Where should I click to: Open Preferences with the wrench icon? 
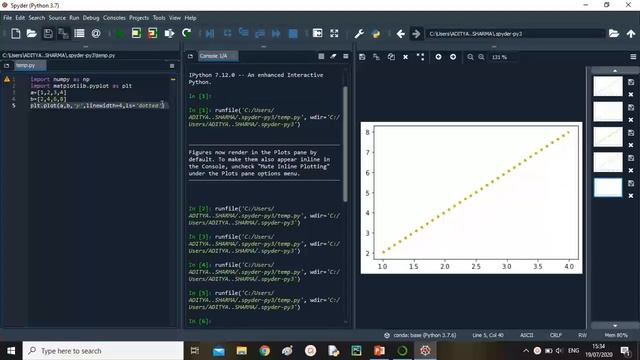point(359,33)
